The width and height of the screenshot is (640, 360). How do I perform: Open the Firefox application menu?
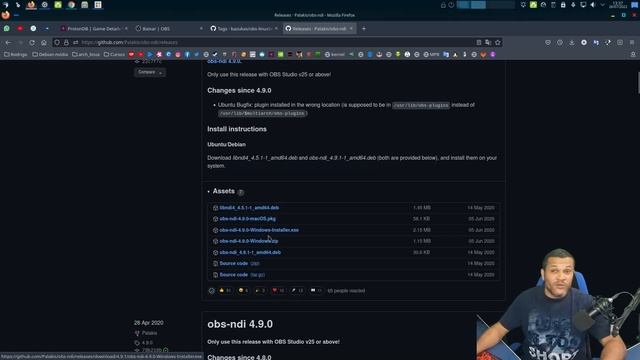point(632,42)
